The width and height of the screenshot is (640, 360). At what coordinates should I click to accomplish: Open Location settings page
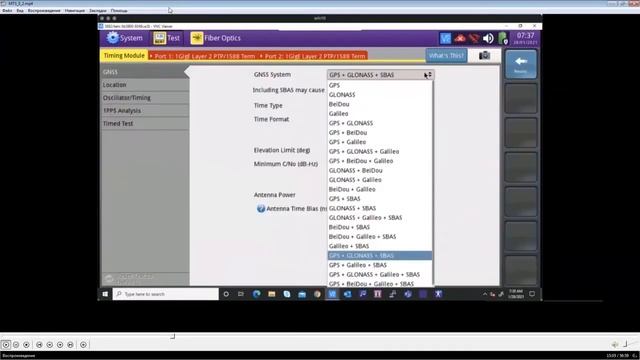tap(144, 85)
